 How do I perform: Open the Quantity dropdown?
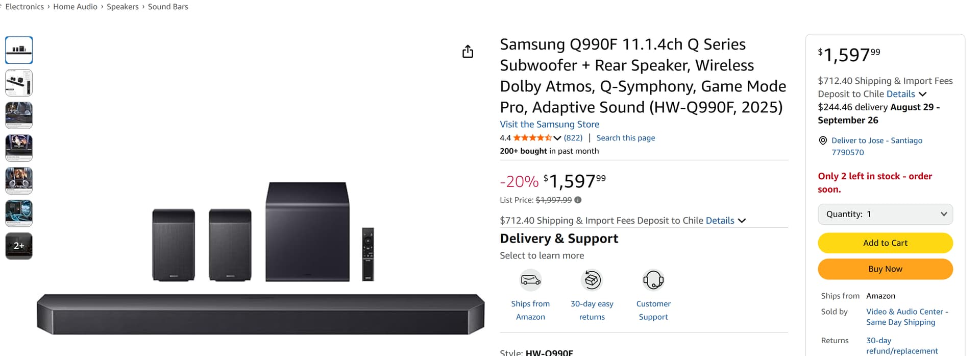click(885, 214)
